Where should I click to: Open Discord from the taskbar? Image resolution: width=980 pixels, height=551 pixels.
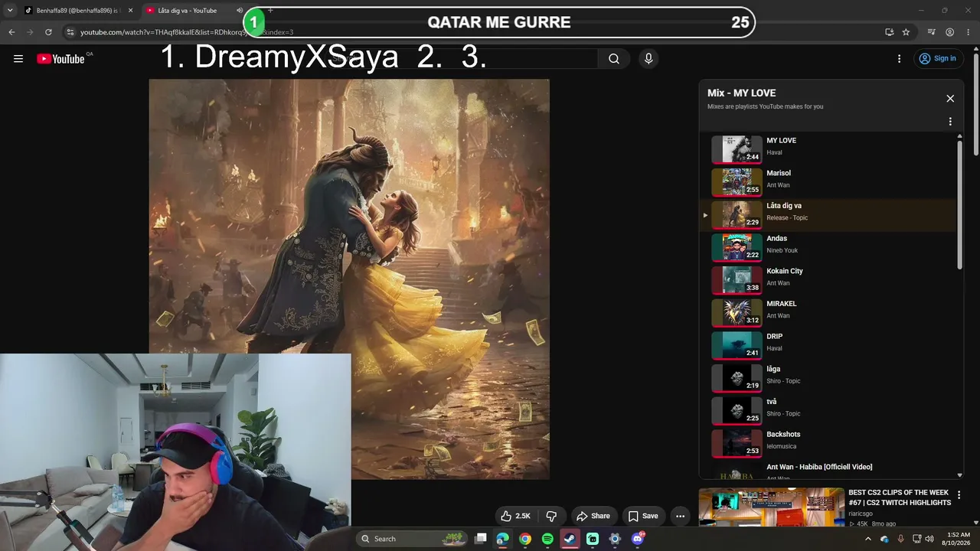click(x=638, y=539)
